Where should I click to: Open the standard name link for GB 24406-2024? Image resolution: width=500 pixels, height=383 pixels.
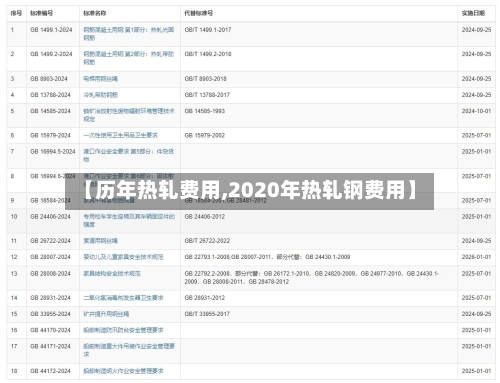(x=129, y=220)
